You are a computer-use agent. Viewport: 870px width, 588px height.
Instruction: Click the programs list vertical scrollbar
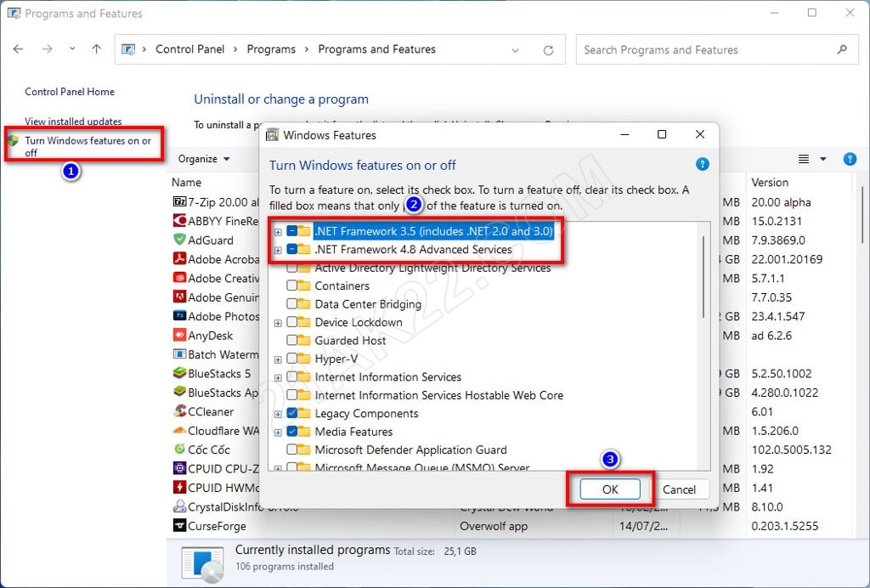click(862, 215)
